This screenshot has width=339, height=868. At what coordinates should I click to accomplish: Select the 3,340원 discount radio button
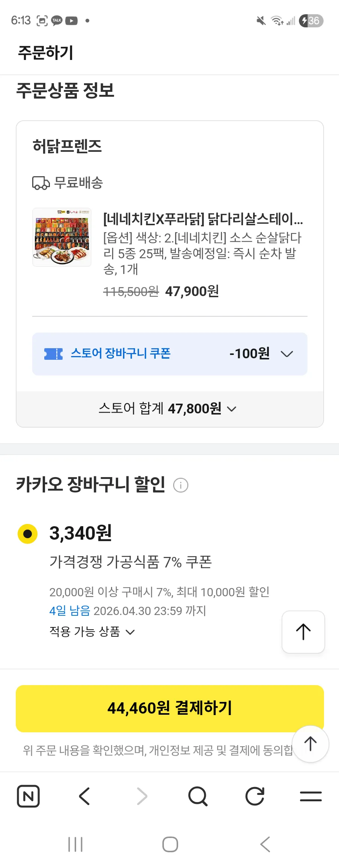click(x=28, y=534)
